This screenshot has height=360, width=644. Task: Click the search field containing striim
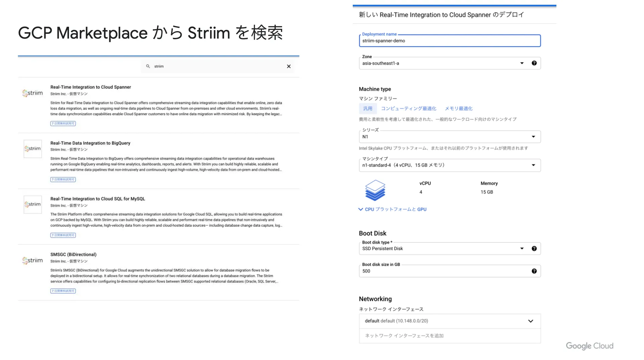click(217, 66)
